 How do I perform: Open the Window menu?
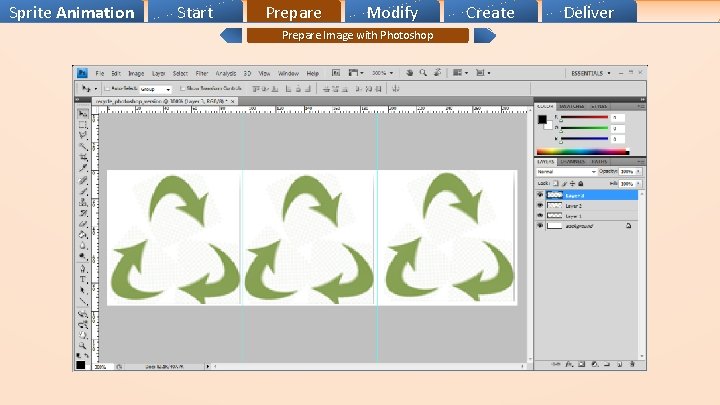(x=288, y=73)
